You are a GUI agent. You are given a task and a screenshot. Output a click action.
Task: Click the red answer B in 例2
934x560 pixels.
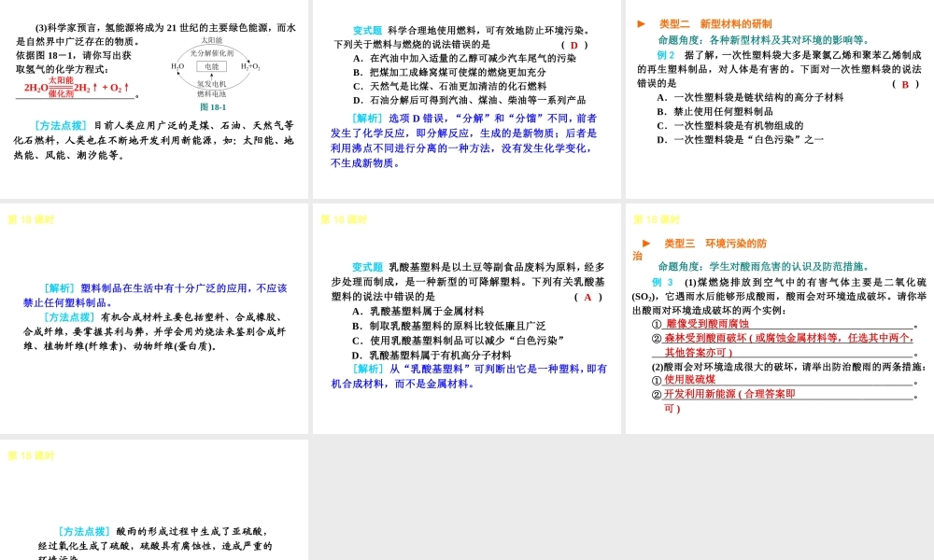coord(905,85)
